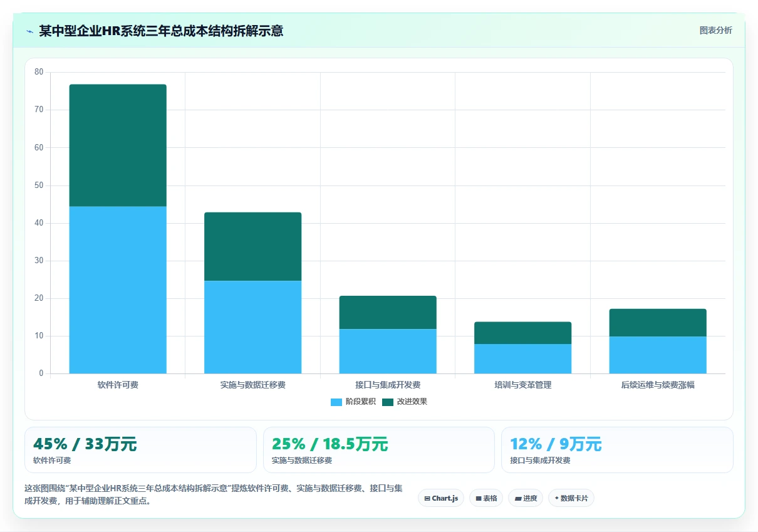This screenshot has height=532, width=758.
Task: Click the green segment of 接口与集成开发费 bar
Action: coord(388,313)
